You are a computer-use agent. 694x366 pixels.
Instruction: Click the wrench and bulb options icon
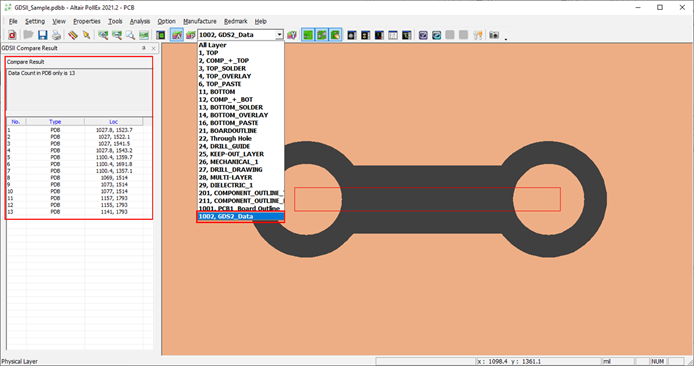[478, 35]
